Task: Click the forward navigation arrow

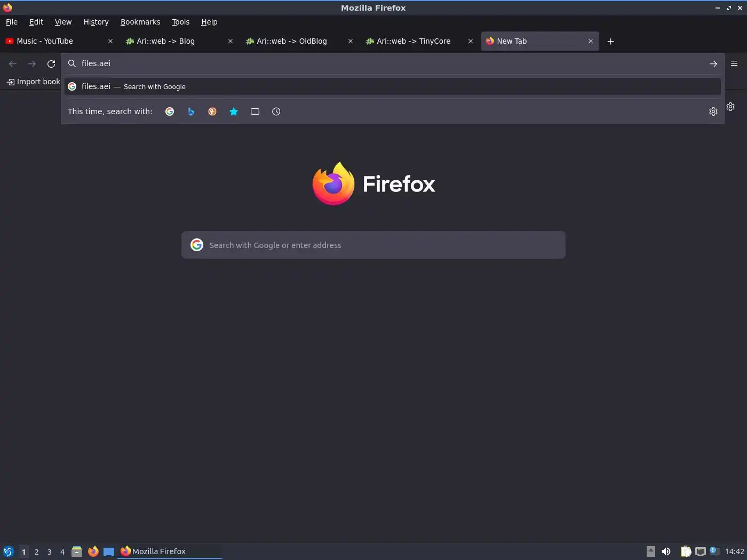Action: click(x=32, y=63)
